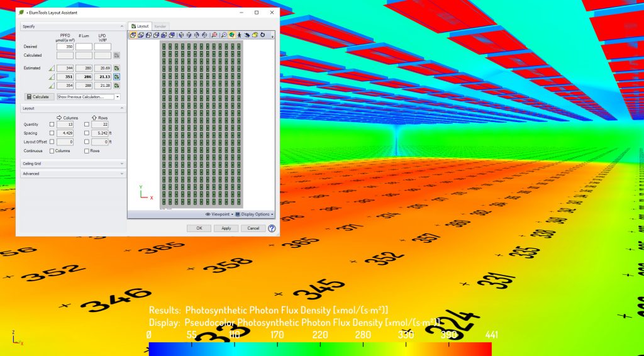Click the Columns Spacing field showing 4.429
The image size is (644, 356).
[x=65, y=133]
